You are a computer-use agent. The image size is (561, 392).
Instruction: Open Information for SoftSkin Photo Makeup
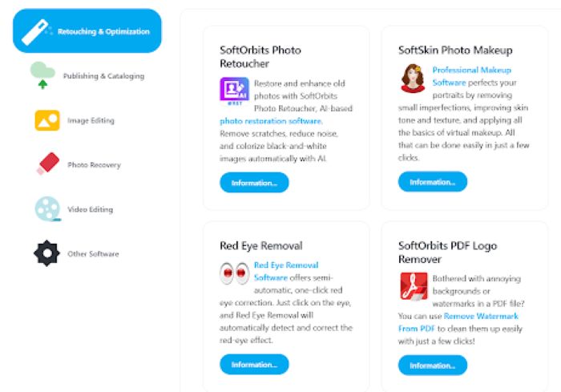click(x=433, y=182)
